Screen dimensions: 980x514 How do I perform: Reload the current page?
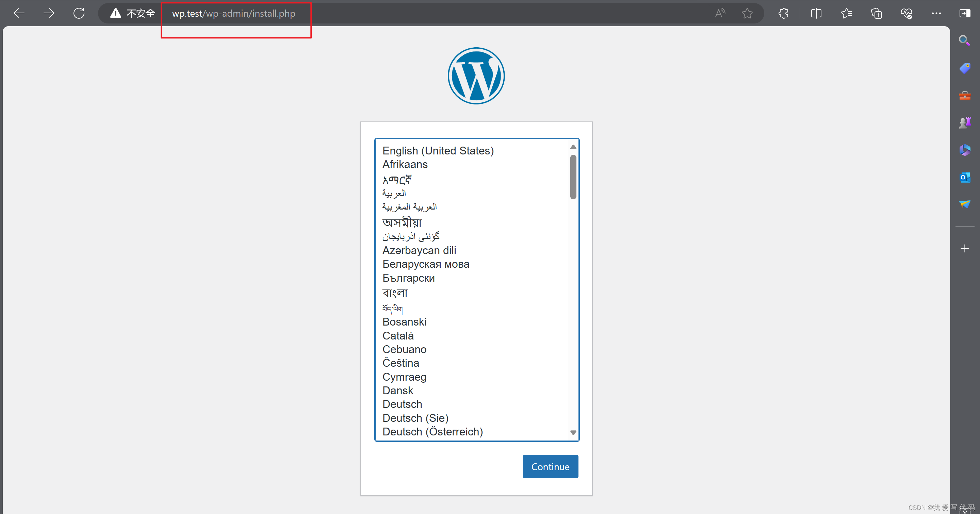tap(79, 13)
